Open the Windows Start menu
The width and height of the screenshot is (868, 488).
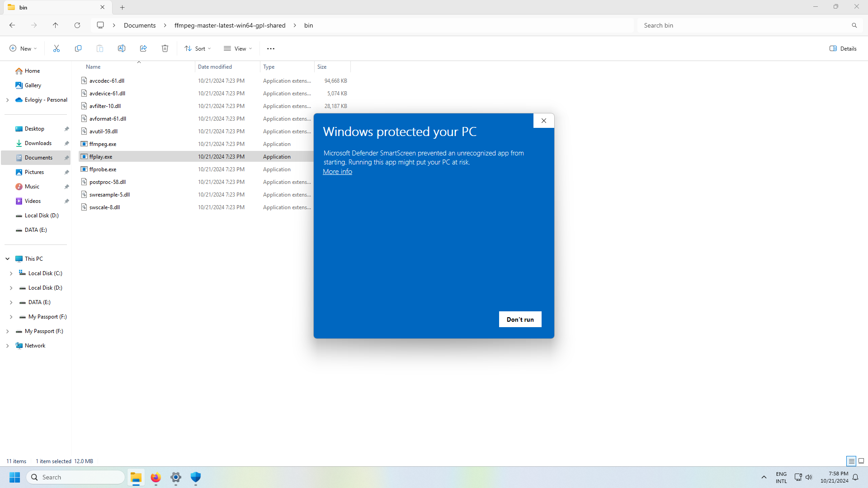[15, 477]
